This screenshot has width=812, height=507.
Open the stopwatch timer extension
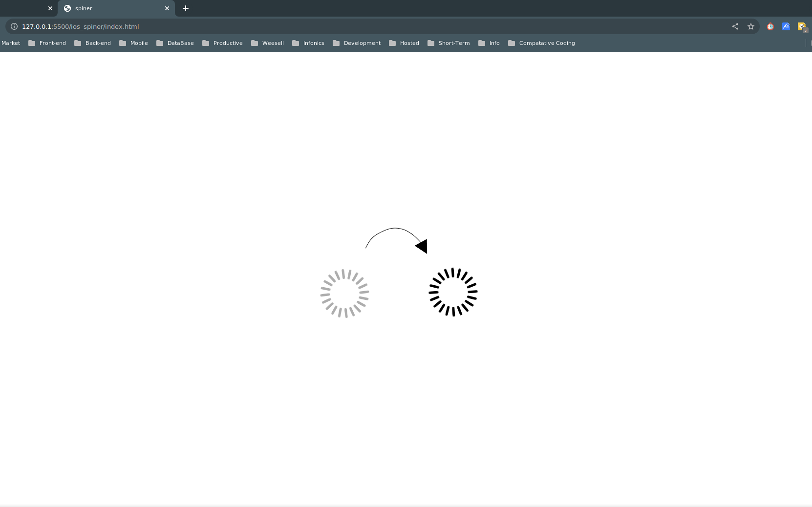(x=770, y=26)
